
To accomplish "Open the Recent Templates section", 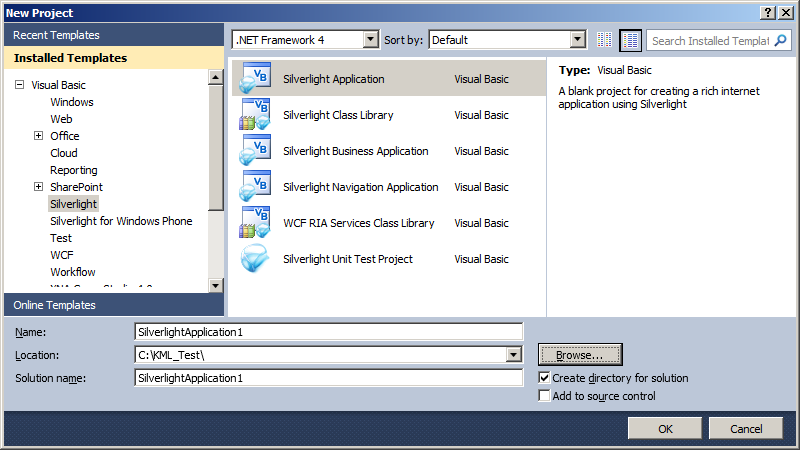I will 114,35.
